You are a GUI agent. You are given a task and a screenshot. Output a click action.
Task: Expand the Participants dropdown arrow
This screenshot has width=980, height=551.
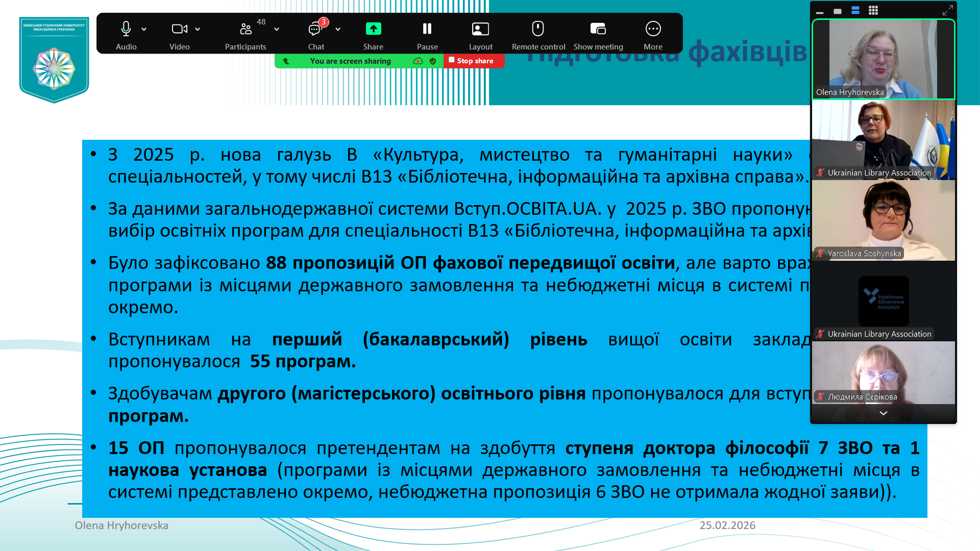[x=277, y=30]
